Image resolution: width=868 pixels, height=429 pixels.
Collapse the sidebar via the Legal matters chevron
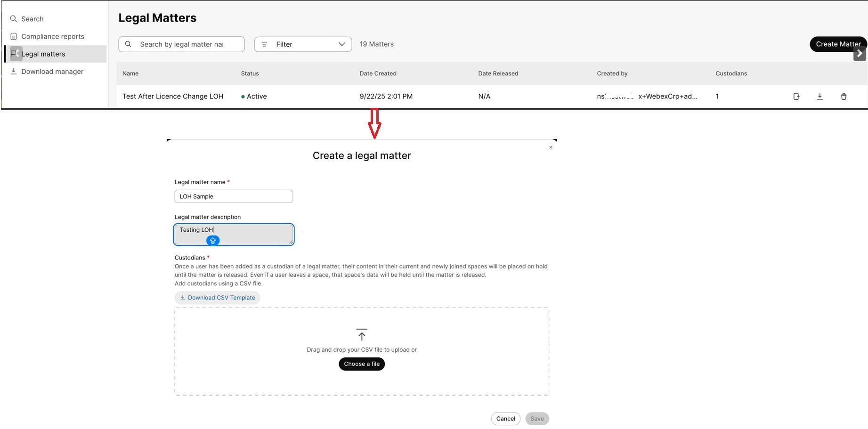click(x=17, y=54)
